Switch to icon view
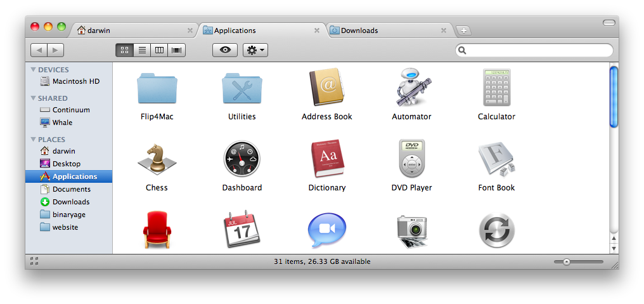 (x=125, y=50)
